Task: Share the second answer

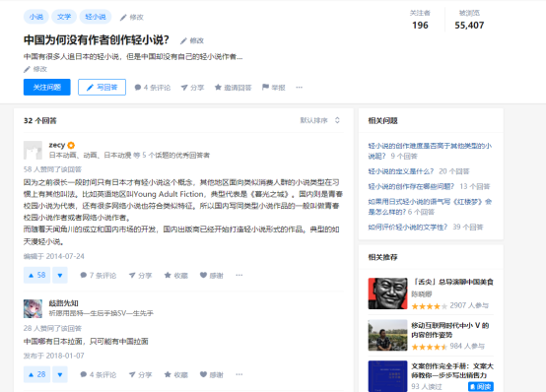Action: [x=140, y=375]
